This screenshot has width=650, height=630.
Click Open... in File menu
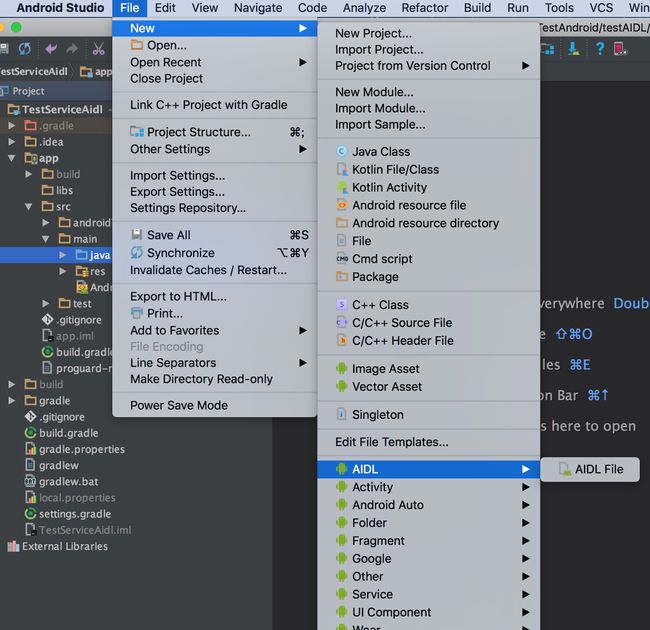point(215,45)
